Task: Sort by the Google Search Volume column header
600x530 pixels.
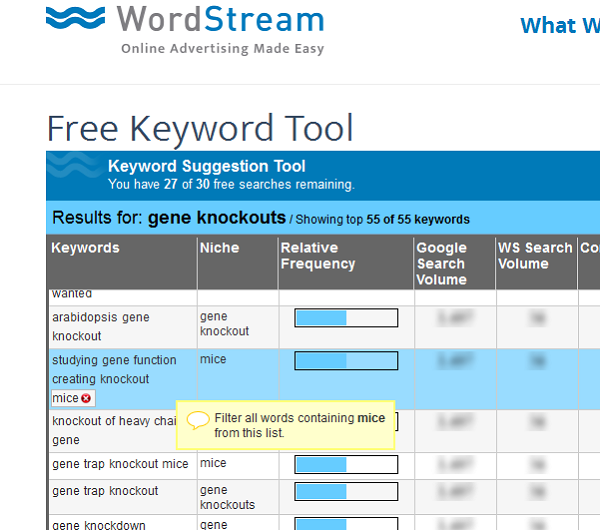Action: click(442, 264)
